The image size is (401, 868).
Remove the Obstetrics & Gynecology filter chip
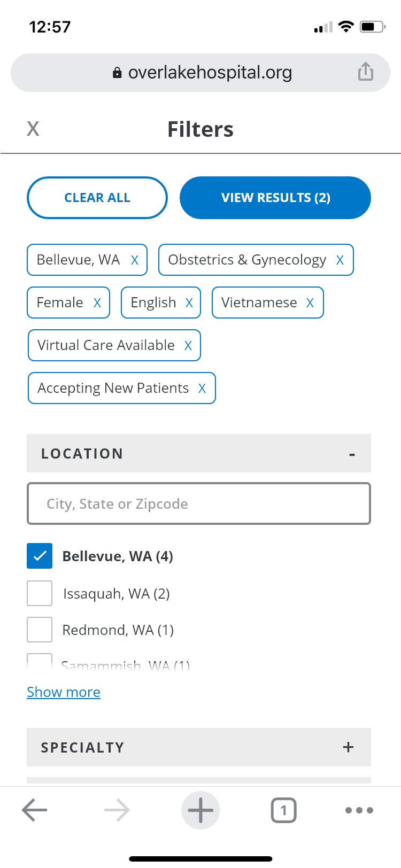(x=340, y=260)
